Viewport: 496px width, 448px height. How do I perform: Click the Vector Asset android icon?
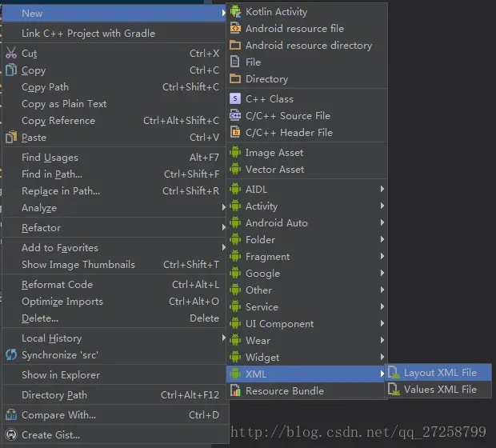[x=235, y=169]
